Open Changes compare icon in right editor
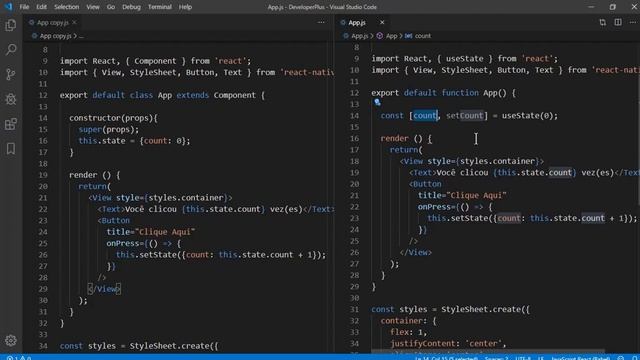640x360 pixels. point(602,22)
